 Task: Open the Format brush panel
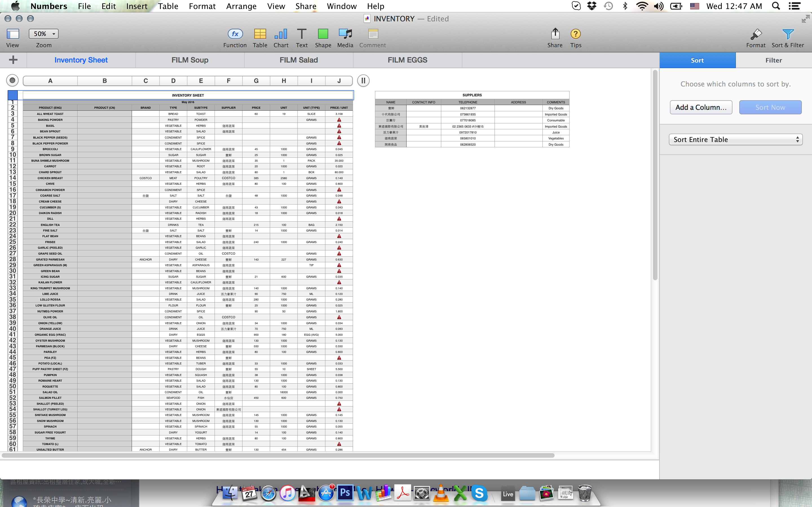756,34
